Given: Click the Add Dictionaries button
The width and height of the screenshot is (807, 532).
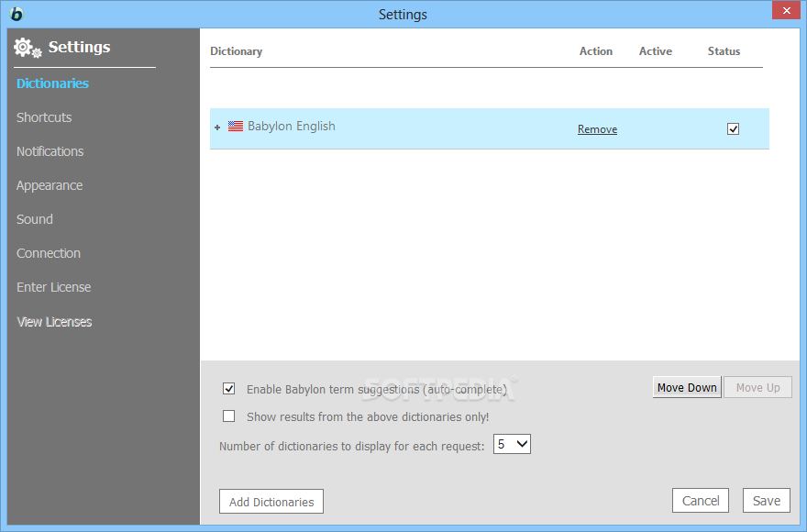Looking at the screenshot, I should tap(271, 502).
